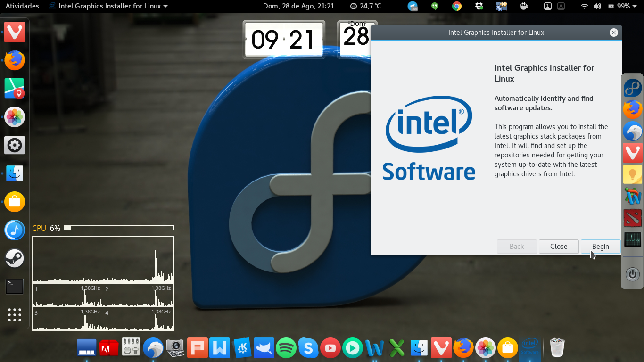Click the greyed-out Back button
The height and width of the screenshot is (362, 644).
pos(517,247)
